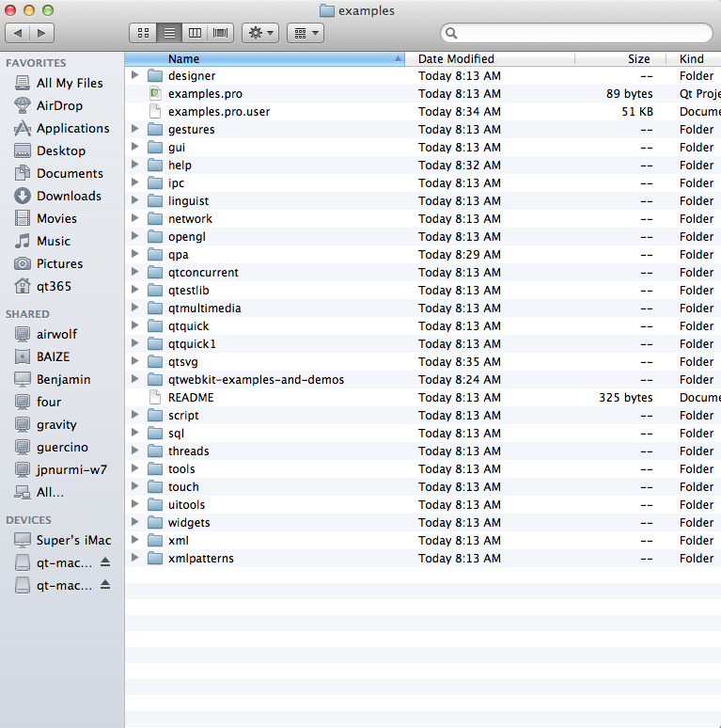This screenshot has height=728, width=721.
Task: Select Super's iMac under Devices
Action: tap(73, 540)
